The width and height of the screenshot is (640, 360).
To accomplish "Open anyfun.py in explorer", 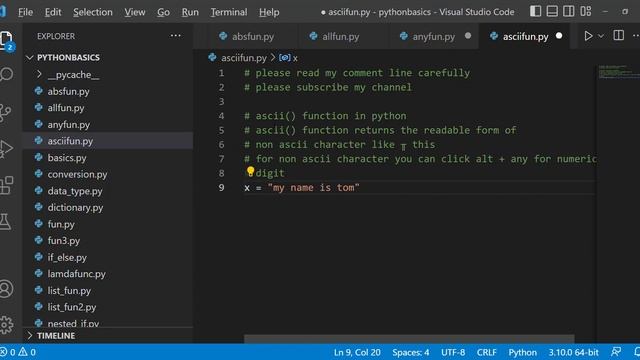I will pyautogui.click(x=108, y=124).
